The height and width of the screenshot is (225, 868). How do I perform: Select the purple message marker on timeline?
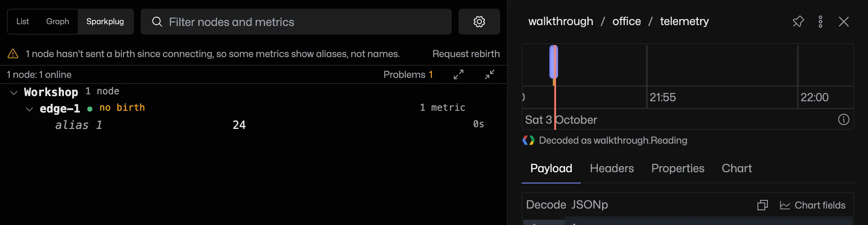(x=554, y=62)
